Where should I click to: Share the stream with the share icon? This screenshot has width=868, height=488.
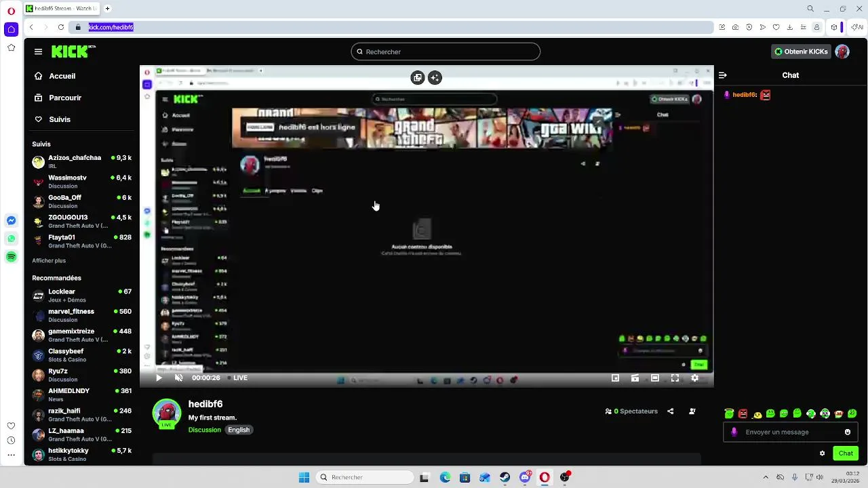pyautogui.click(x=671, y=411)
